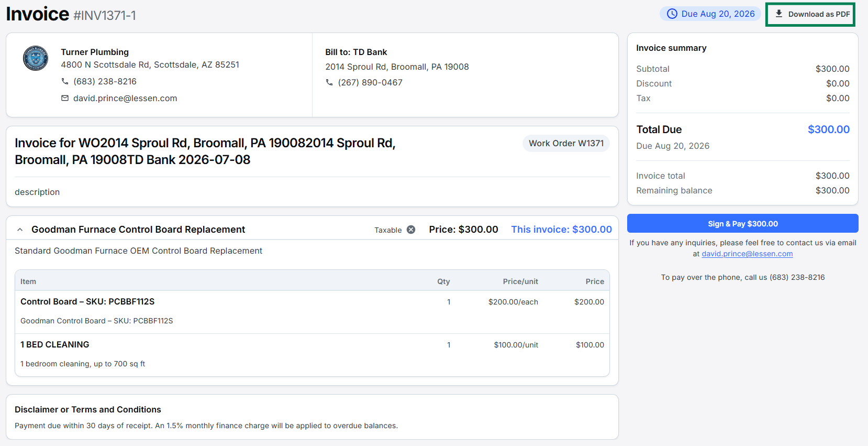
Task: Click the Download as PDF button
Action: pos(810,14)
